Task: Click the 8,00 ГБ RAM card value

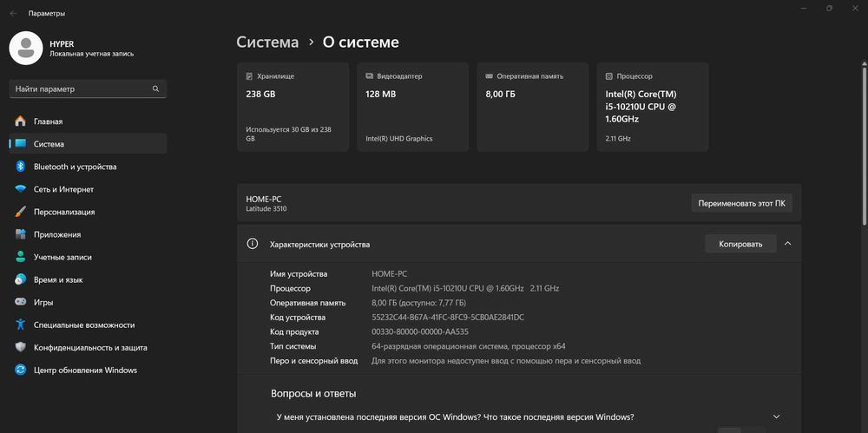Action: pos(501,94)
